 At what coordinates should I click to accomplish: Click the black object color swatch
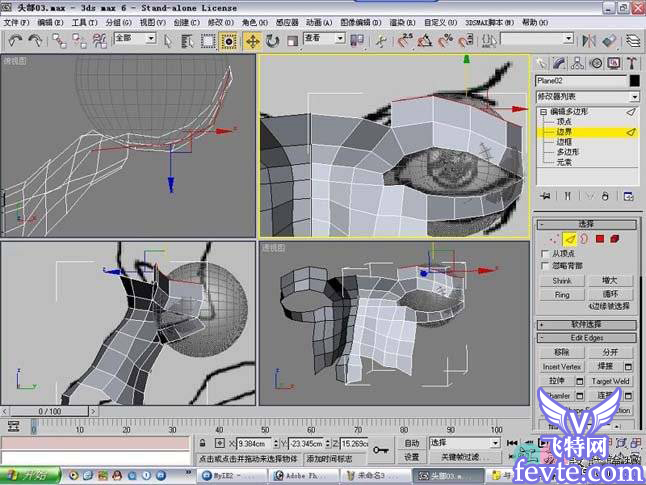(x=634, y=81)
